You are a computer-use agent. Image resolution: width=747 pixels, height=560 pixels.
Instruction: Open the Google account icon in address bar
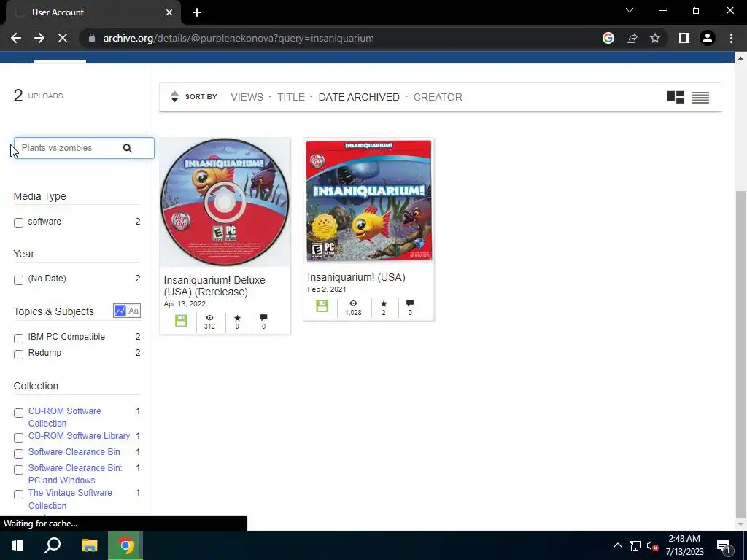tap(608, 38)
